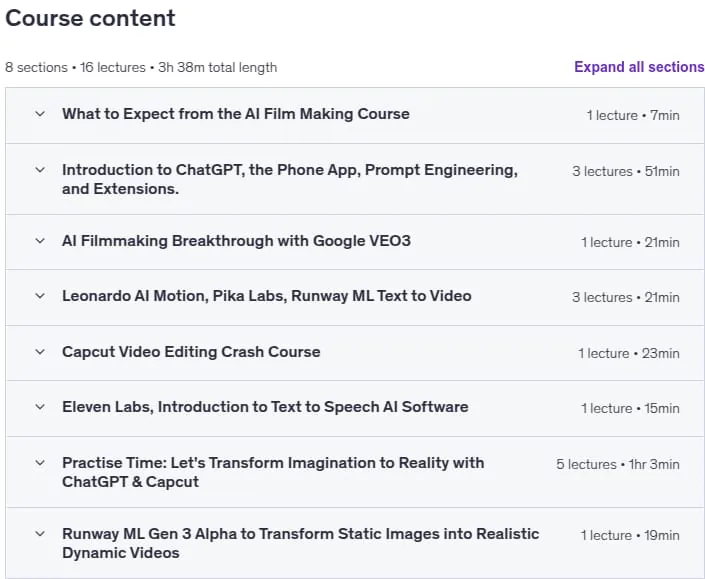Select the Introduction to ChatGPT section title
Screen dimensions: 705x579
click(290, 179)
